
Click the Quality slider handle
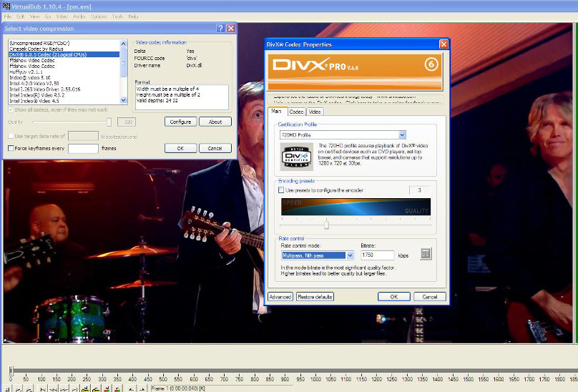click(109, 122)
